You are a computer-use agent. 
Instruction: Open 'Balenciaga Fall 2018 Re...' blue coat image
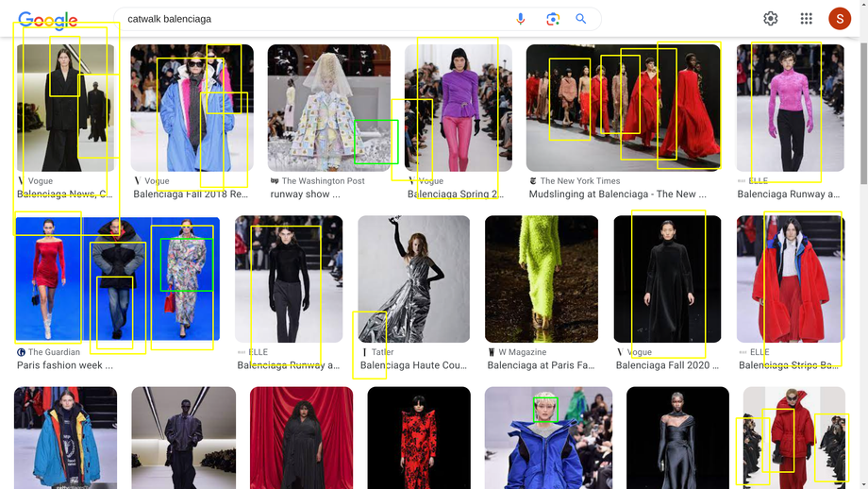point(192,108)
